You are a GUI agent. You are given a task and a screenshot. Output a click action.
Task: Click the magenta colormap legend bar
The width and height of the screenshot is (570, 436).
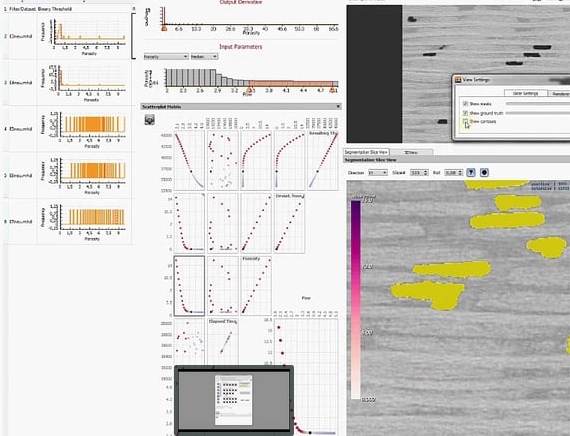(x=356, y=300)
